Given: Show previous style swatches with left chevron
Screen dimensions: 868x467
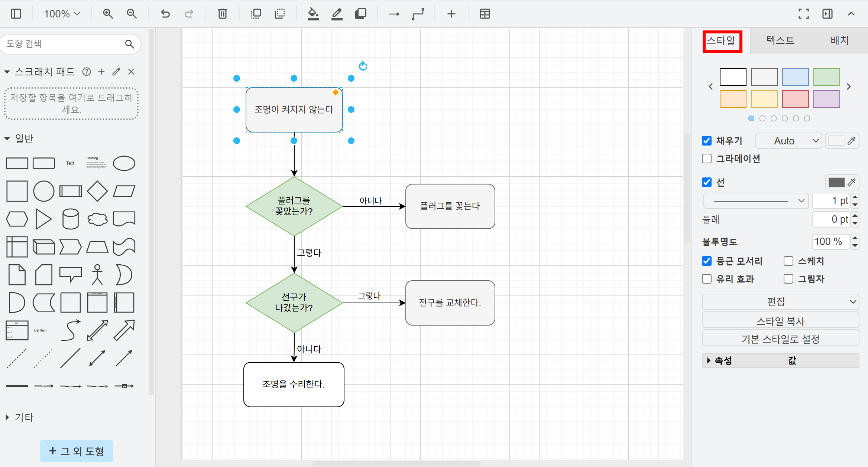Looking at the screenshot, I should pos(711,86).
